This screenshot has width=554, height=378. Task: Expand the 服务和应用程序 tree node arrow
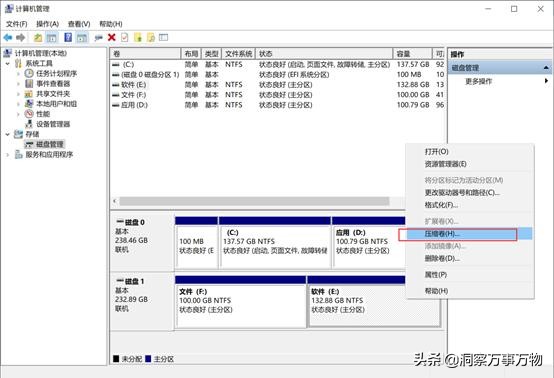pyautogui.click(x=7, y=155)
